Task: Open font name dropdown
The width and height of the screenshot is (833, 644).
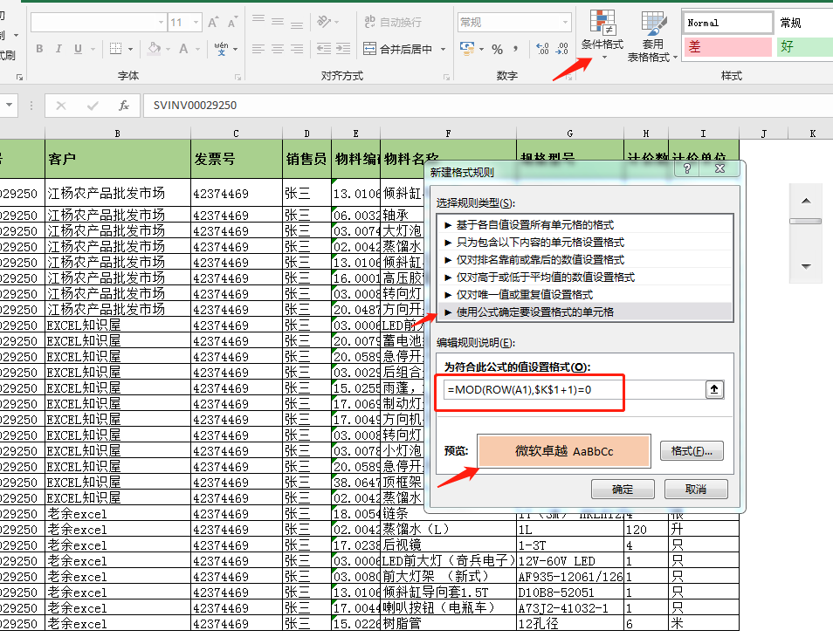Action: coord(161,23)
